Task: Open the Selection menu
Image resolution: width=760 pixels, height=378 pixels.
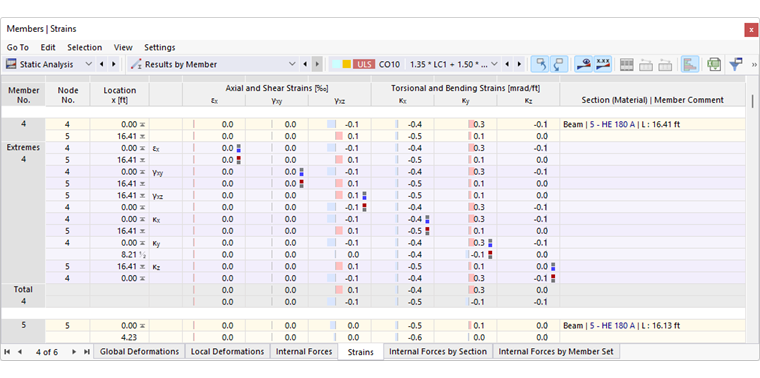Action: 84,47
